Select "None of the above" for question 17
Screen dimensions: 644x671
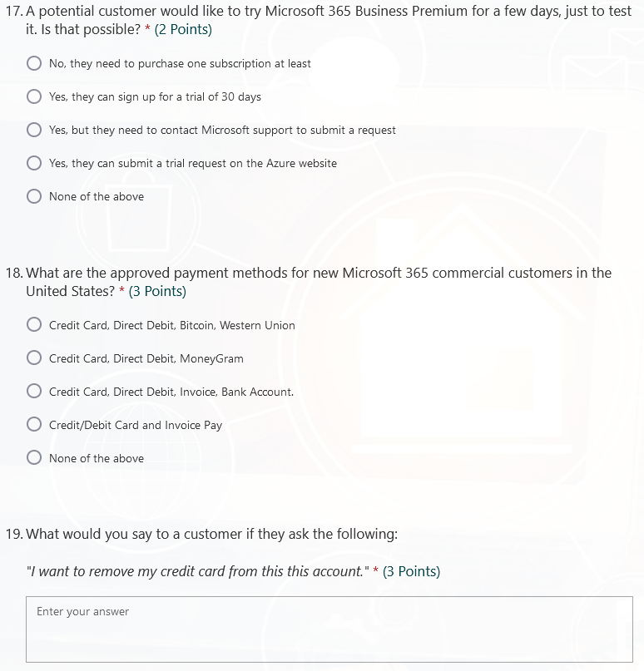34,196
